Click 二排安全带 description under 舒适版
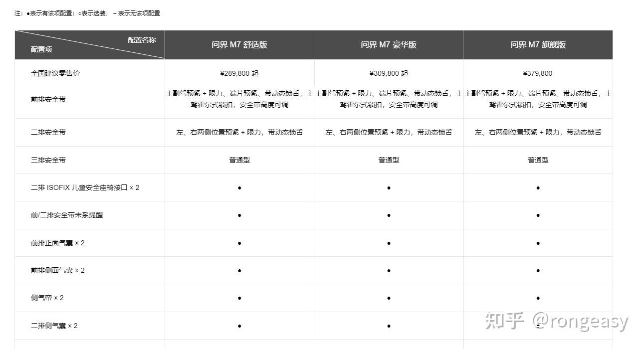The width and height of the screenshot is (644, 349). (239, 132)
